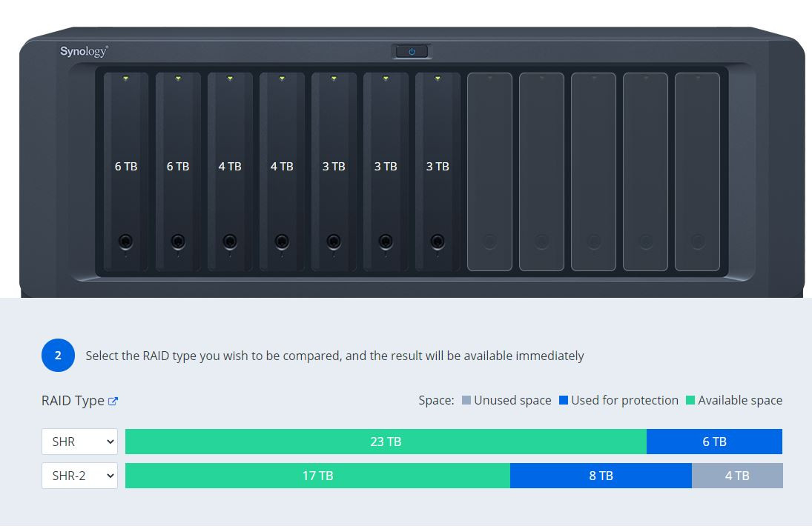Open the SHR RAID type dropdown
812x529 pixels.
pos(79,442)
